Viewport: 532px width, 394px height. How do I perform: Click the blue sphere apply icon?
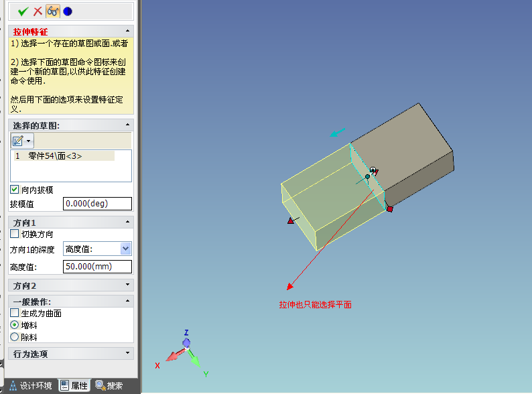point(67,11)
